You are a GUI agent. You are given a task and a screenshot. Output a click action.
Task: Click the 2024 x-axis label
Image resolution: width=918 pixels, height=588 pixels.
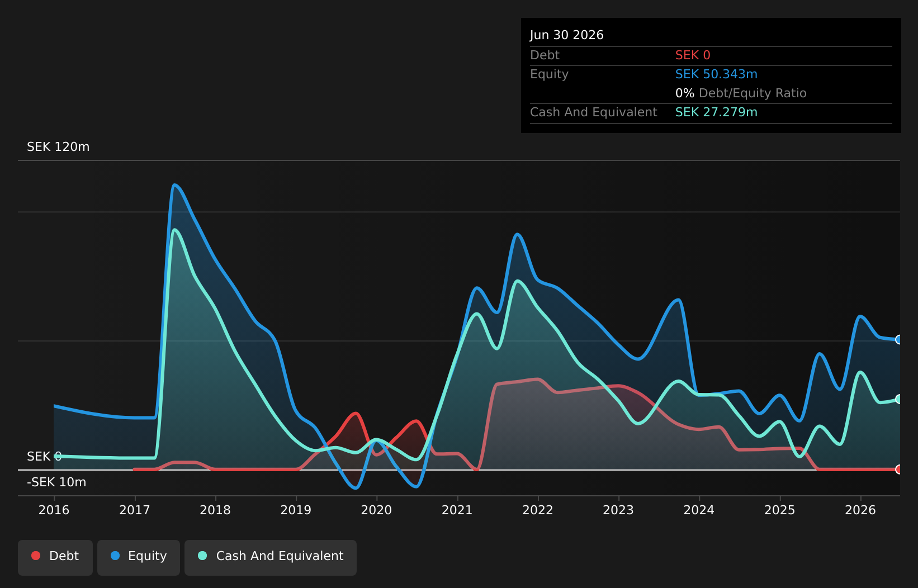point(699,510)
